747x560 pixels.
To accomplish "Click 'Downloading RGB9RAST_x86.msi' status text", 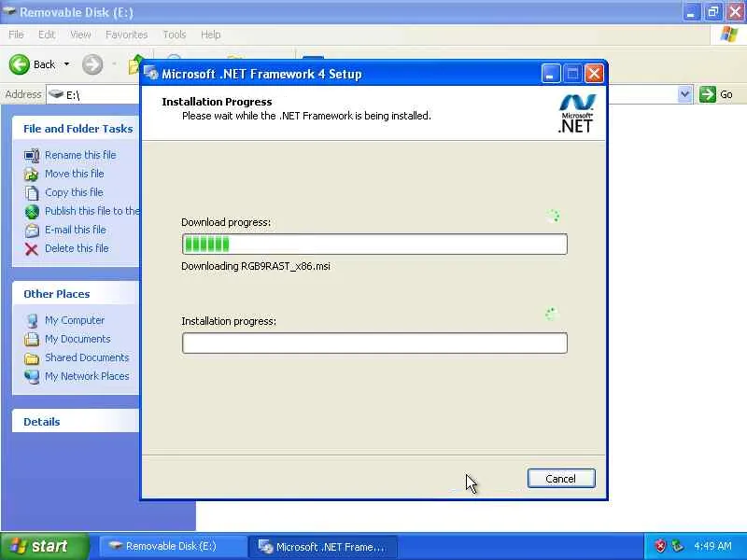I will pos(255,266).
